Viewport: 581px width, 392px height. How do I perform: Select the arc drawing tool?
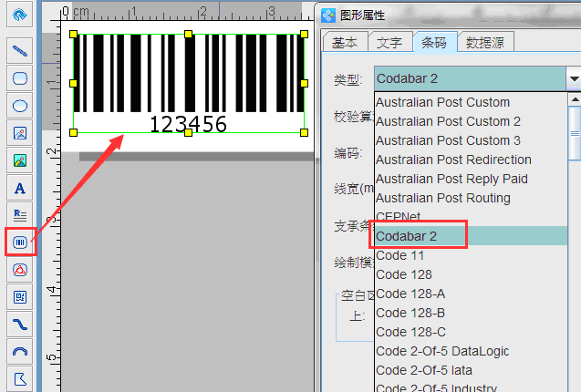20,352
